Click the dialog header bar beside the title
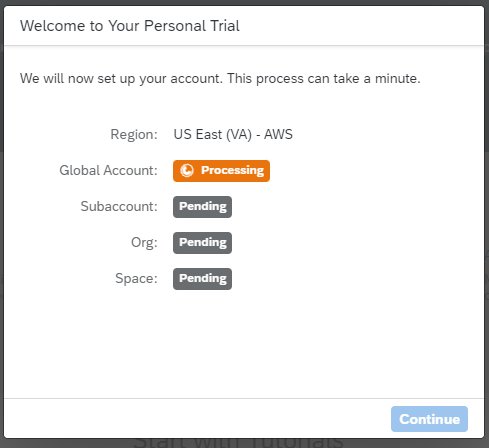 360,26
